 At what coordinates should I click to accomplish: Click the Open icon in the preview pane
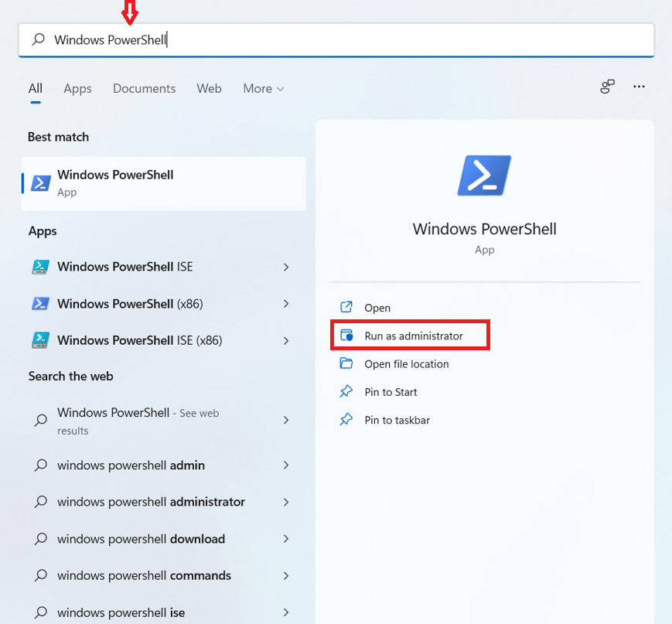[x=346, y=307]
